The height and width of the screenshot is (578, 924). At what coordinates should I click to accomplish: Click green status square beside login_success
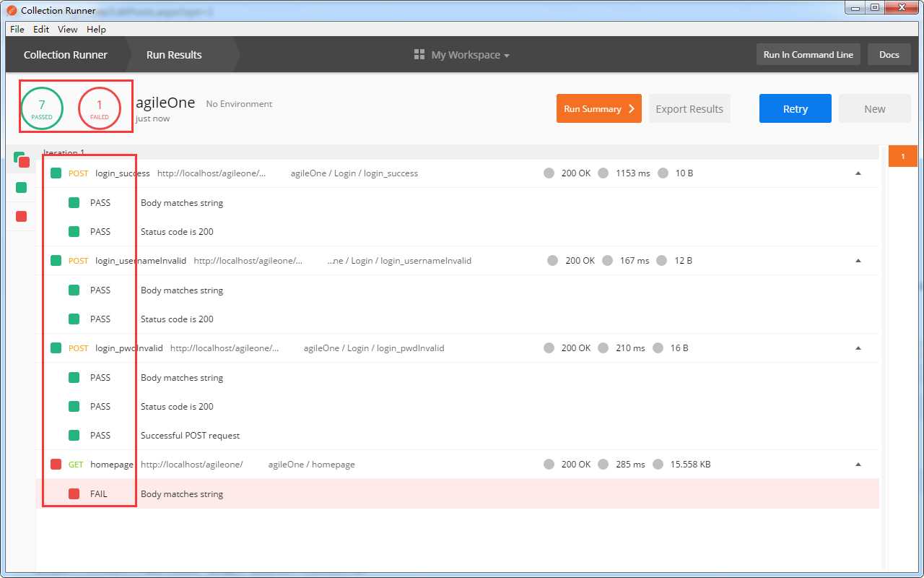pos(56,173)
